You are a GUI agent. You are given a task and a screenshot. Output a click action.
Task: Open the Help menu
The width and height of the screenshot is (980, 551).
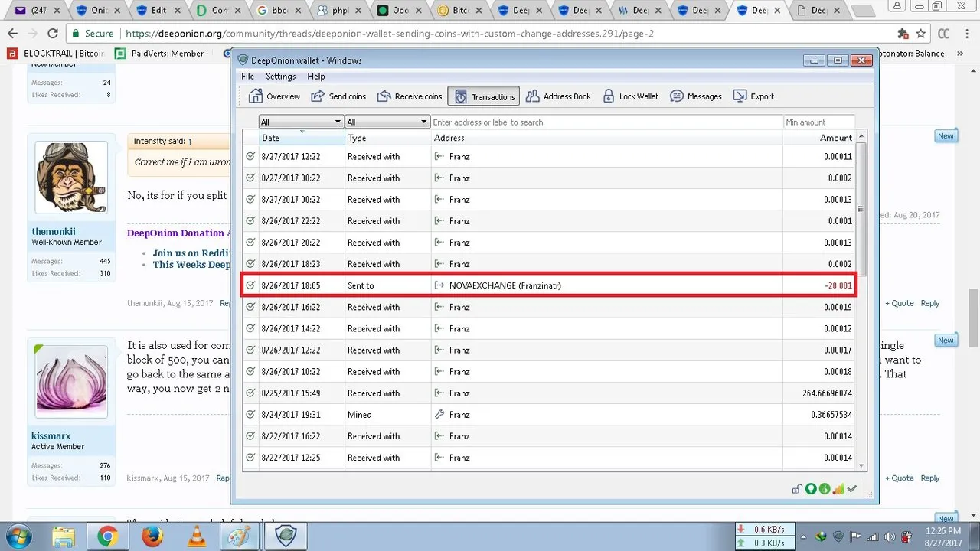316,77
